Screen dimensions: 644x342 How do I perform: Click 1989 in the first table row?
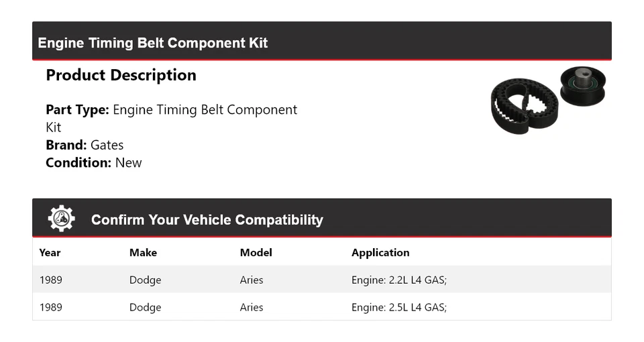[x=50, y=280]
